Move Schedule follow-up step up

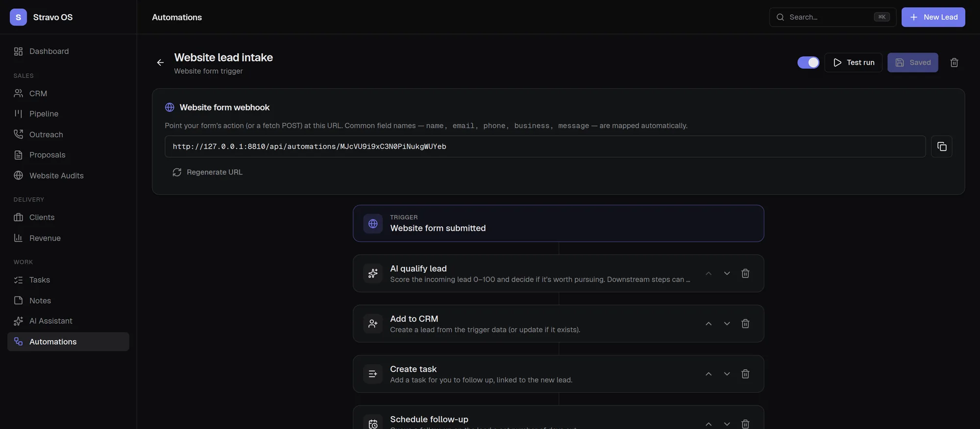709,424
